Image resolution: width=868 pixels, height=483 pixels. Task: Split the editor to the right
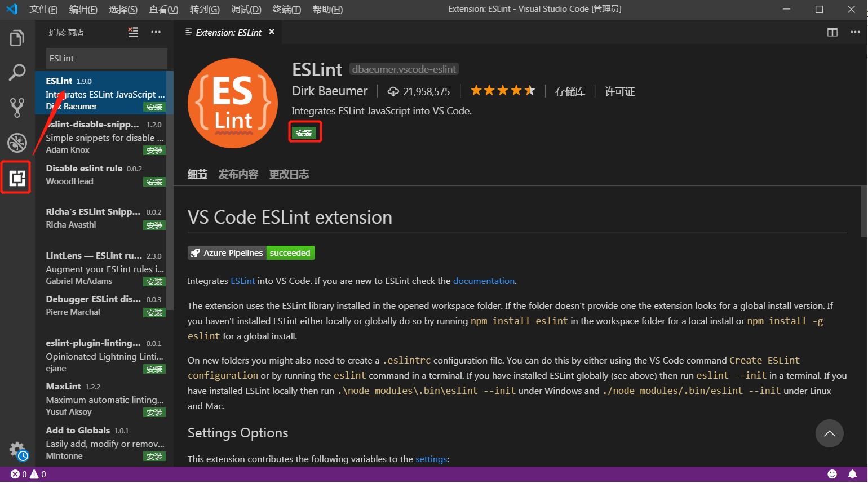[832, 32]
